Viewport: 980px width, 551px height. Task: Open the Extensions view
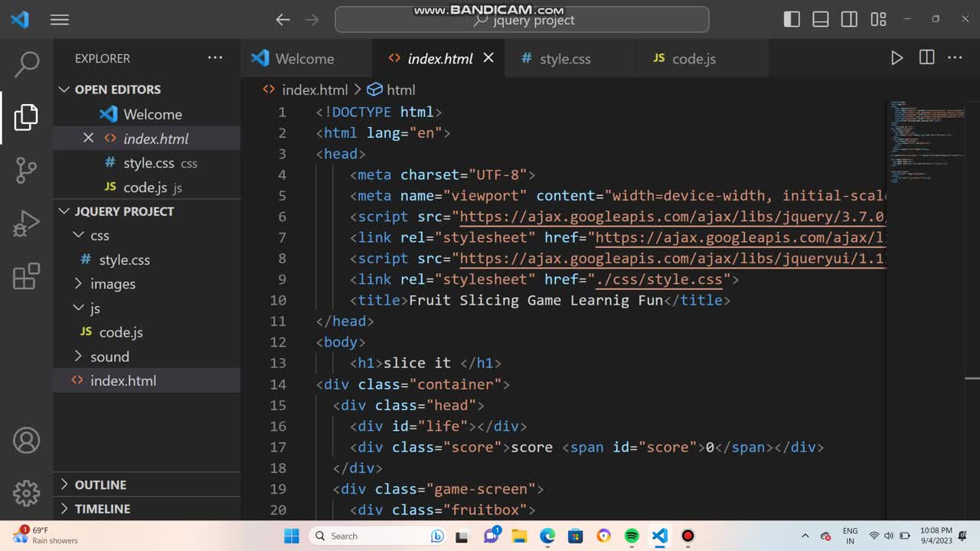point(27,276)
